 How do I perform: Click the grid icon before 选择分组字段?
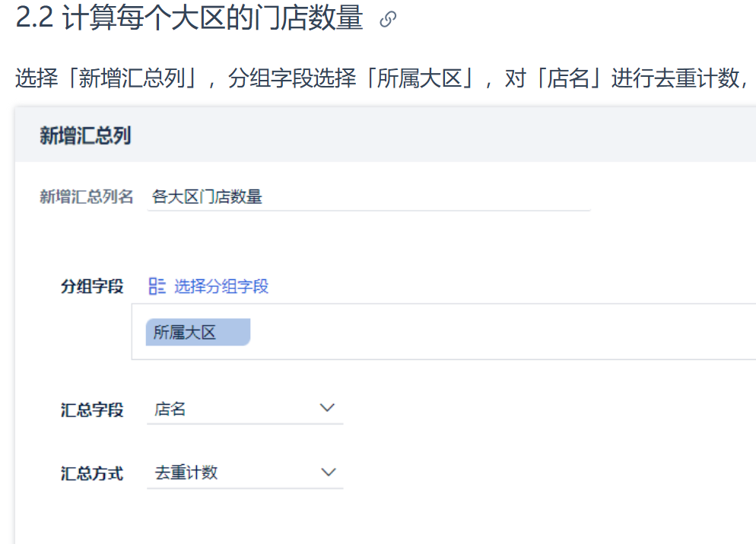click(x=157, y=286)
